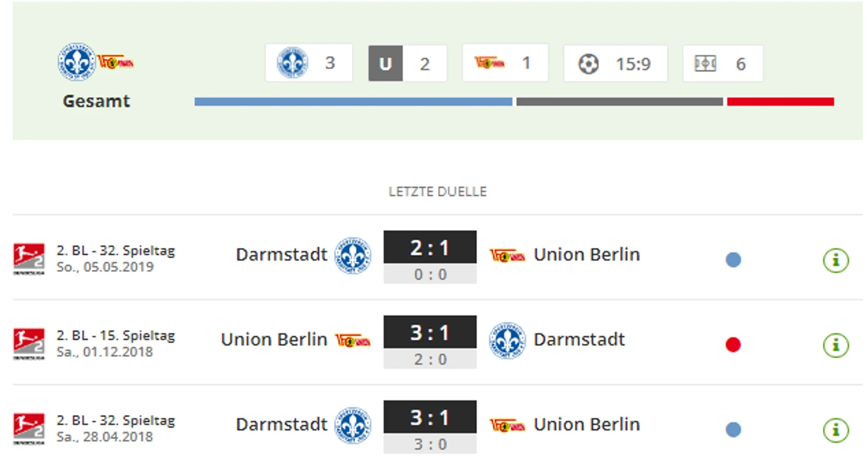
Task: Click the Gesamt label
Action: (x=96, y=101)
